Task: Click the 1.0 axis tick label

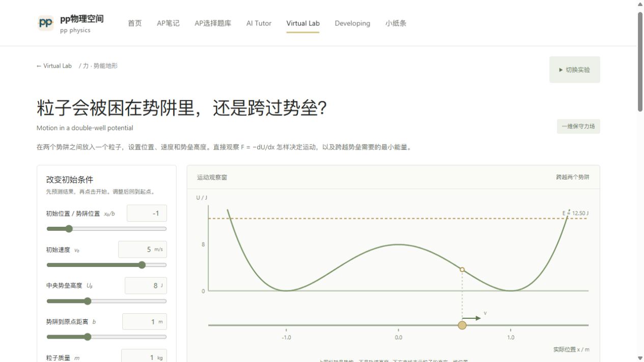Action: [511, 337]
